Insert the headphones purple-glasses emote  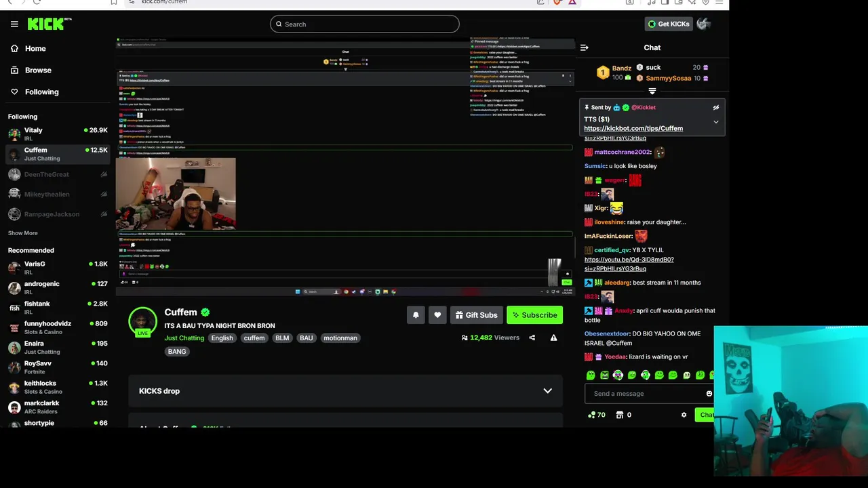618,375
